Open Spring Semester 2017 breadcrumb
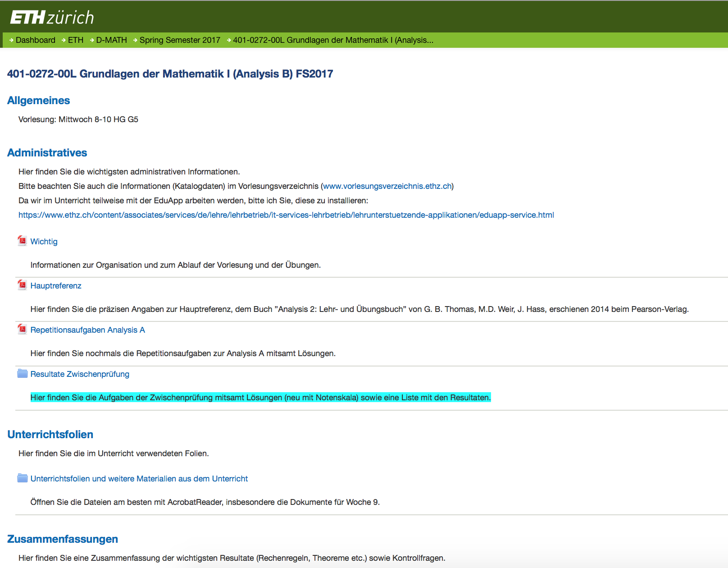 click(180, 40)
